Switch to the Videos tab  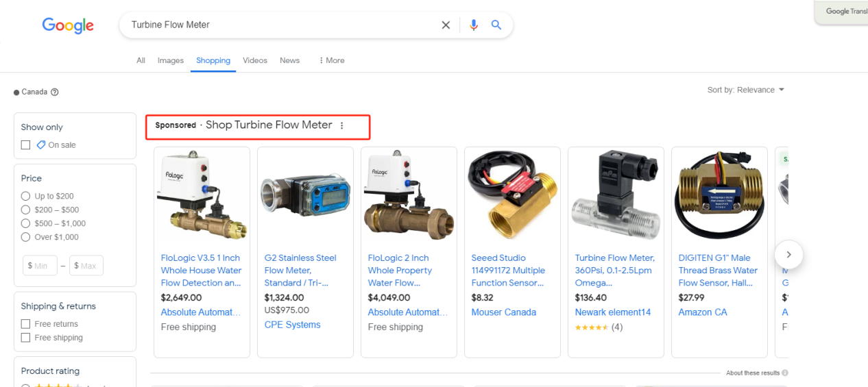pos(255,60)
